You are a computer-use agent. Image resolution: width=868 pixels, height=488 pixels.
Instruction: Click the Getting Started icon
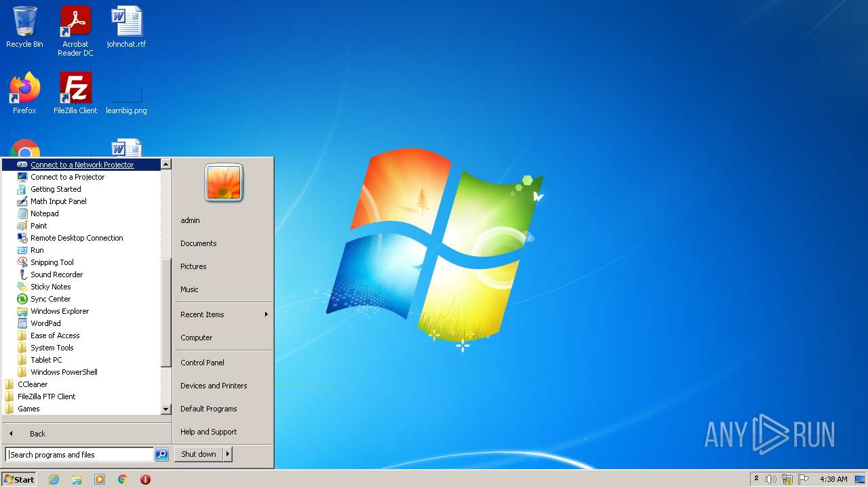[22, 189]
